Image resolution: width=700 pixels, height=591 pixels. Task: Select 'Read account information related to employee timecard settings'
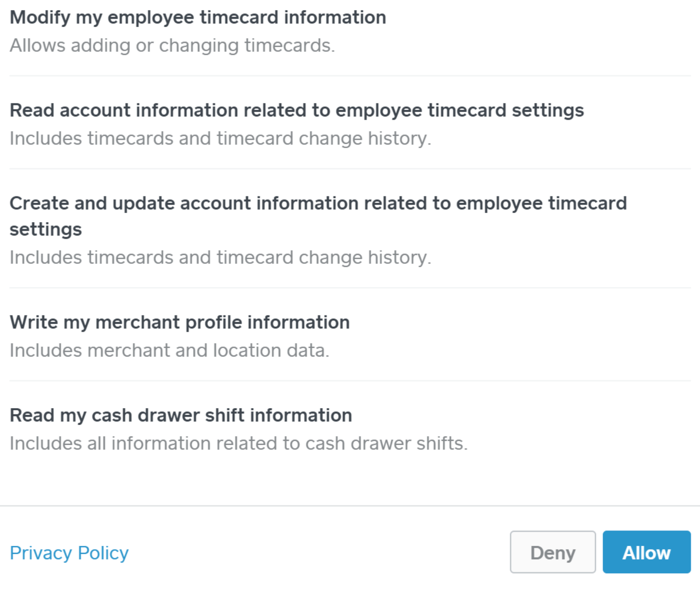296,110
